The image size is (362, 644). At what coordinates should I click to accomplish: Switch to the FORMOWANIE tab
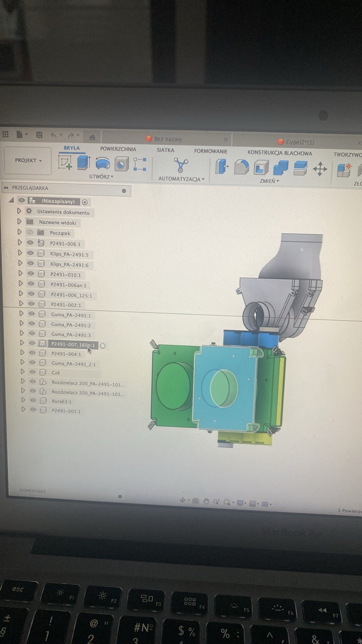click(211, 151)
